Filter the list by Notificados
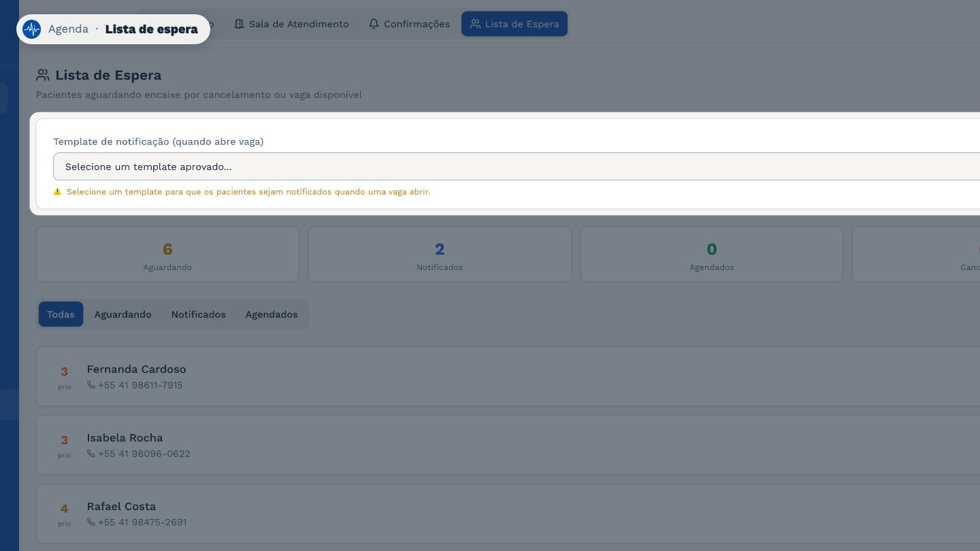Screen dimensions: 980x551 (x=198, y=314)
